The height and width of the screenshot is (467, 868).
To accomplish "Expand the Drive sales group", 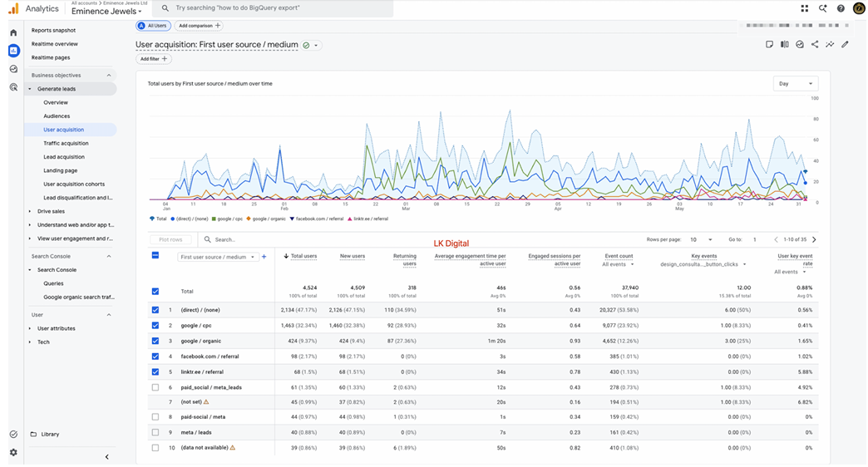I will pyautogui.click(x=30, y=211).
